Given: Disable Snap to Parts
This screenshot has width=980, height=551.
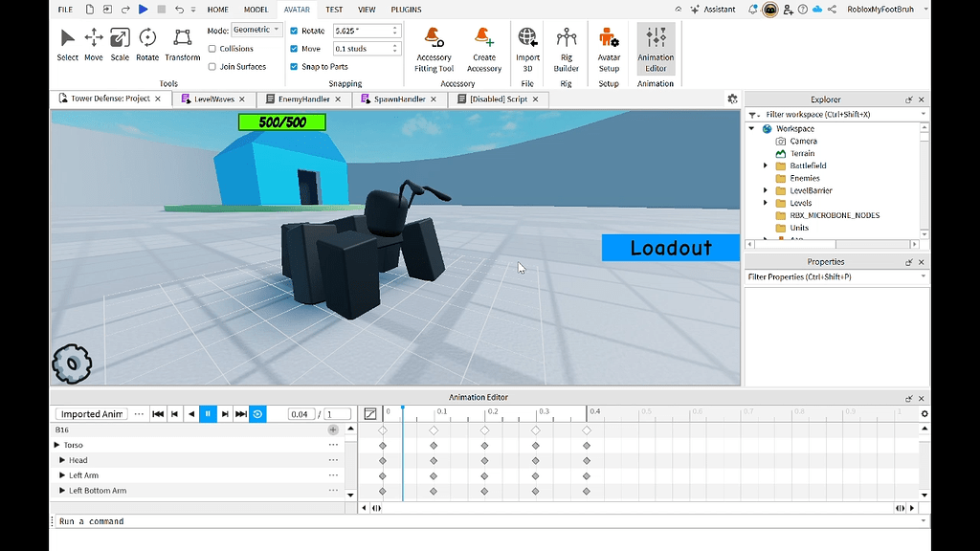Looking at the screenshot, I should click(293, 65).
